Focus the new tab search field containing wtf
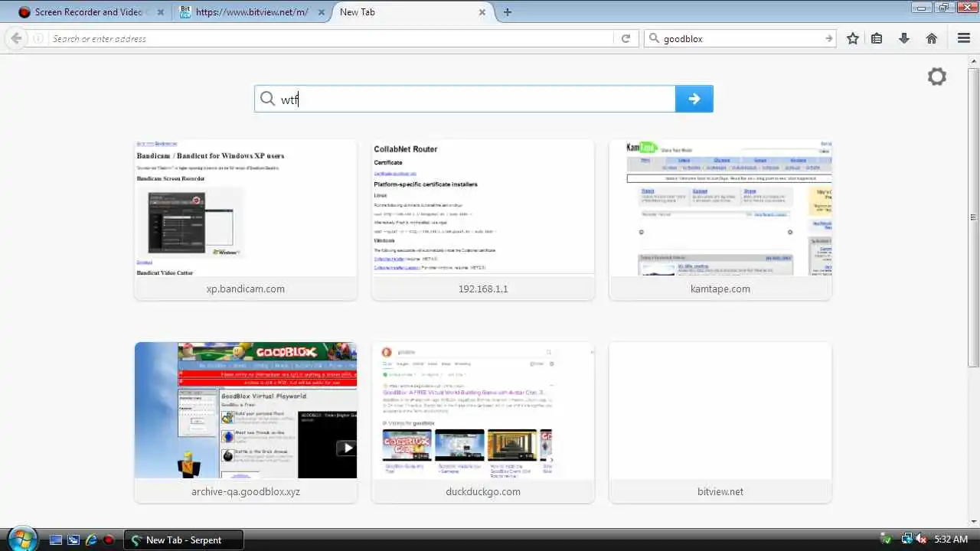Image resolution: width=980 pixels, height=551 pixels. click(465, 99)
